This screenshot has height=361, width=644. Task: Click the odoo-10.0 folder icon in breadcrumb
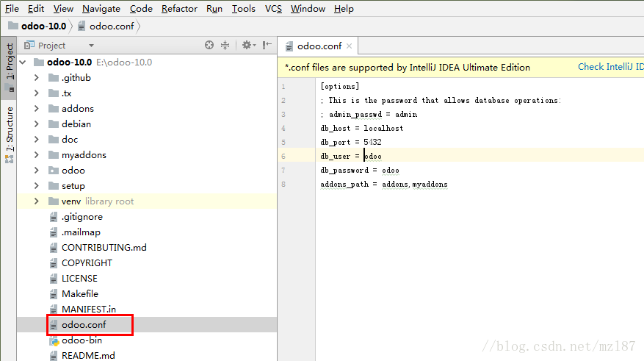(13, 26)
